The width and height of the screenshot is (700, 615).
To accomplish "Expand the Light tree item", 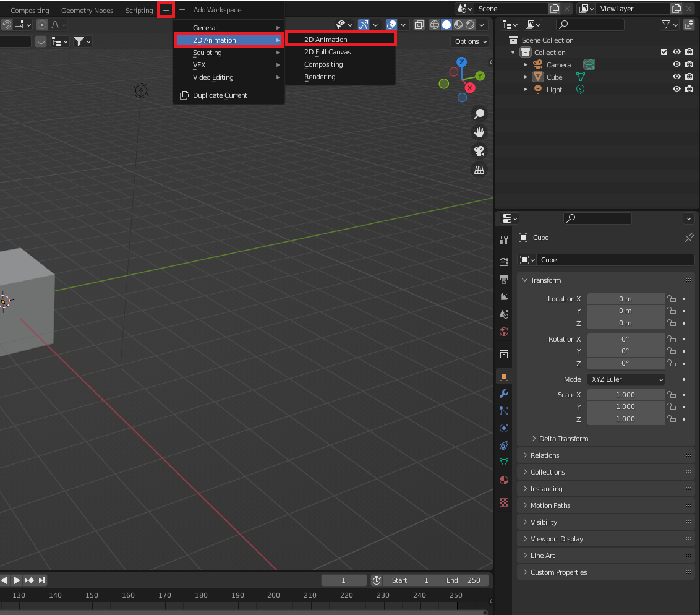I will click(x=526, y=90).
